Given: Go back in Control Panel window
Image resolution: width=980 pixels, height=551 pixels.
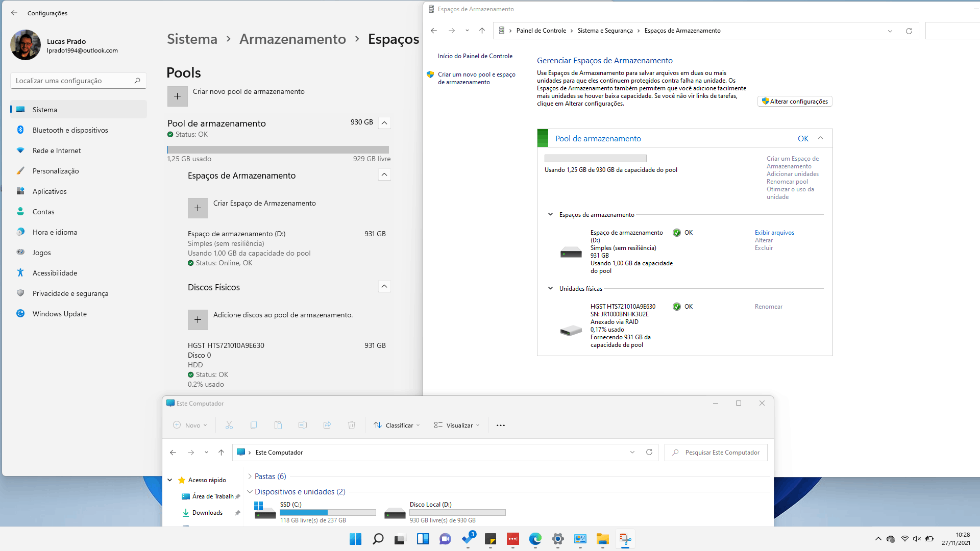Looking at the screenshot, I should [x=434, y=31].
